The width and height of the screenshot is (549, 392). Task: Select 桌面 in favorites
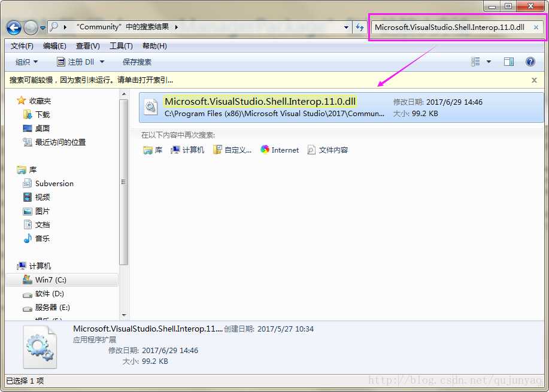click(x=37, y=129)
